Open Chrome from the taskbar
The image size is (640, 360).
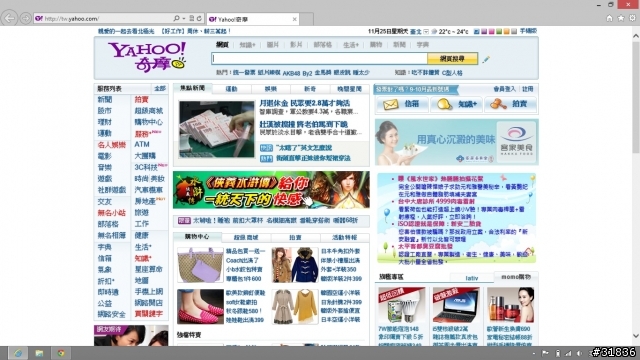[x=61, y=353]
